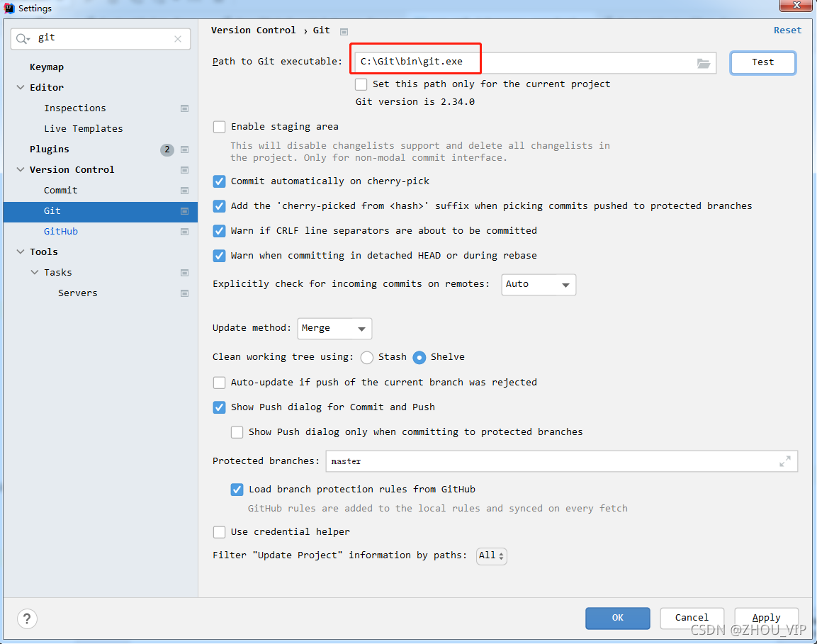Click Reset link
817x644 pixels.
[787, 30]
